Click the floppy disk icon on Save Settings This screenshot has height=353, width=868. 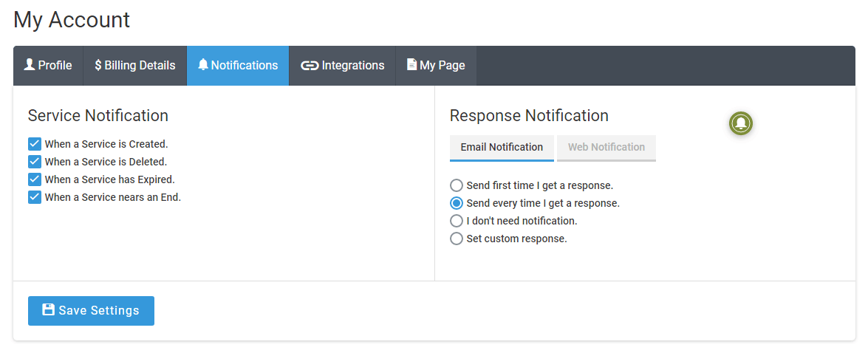(49, 310)
